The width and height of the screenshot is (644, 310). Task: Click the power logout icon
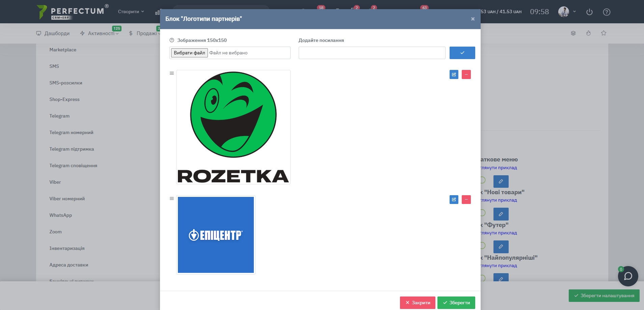pos(589,12)
